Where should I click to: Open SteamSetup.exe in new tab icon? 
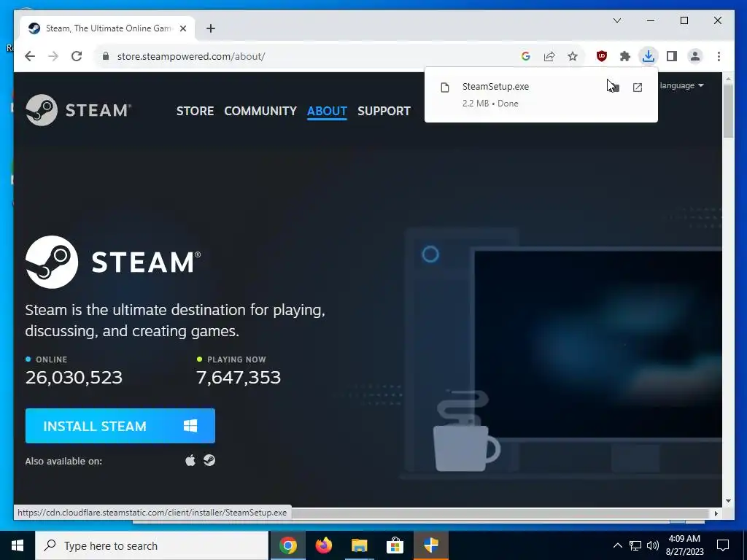click(x=638, y=87)
